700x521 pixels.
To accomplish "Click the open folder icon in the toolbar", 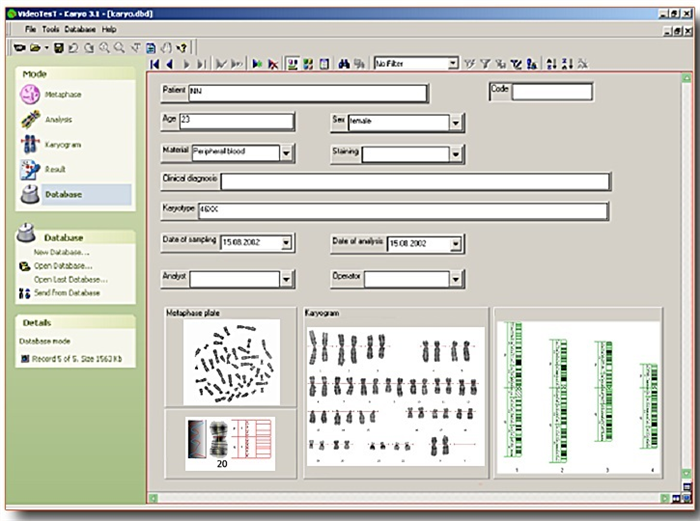I will (35, 47).
